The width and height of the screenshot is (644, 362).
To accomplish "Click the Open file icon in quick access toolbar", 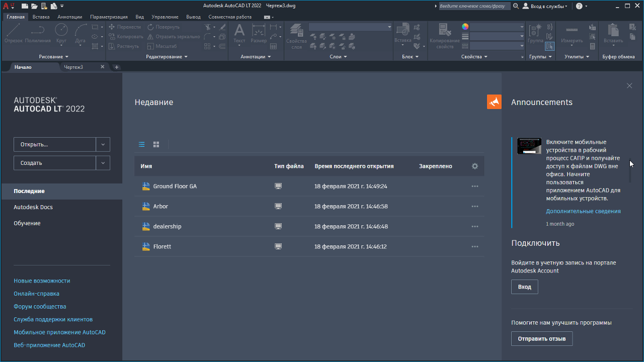I will [34, 6].
